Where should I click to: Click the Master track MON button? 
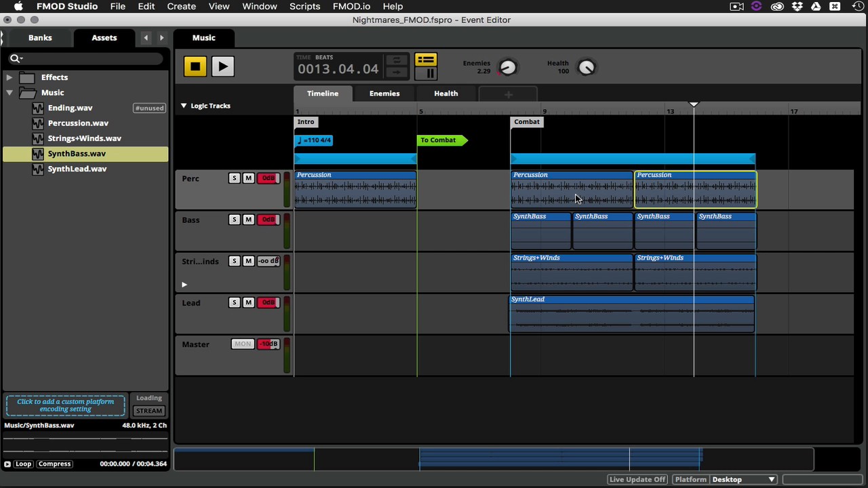tap(243, 344)
